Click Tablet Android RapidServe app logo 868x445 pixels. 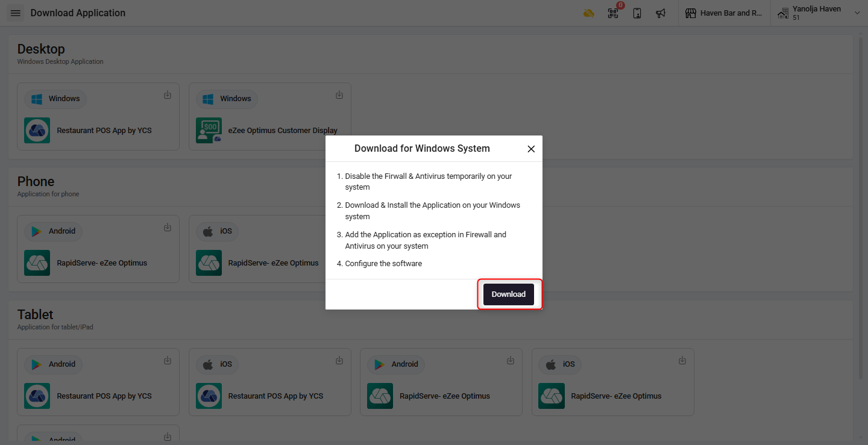380,396
